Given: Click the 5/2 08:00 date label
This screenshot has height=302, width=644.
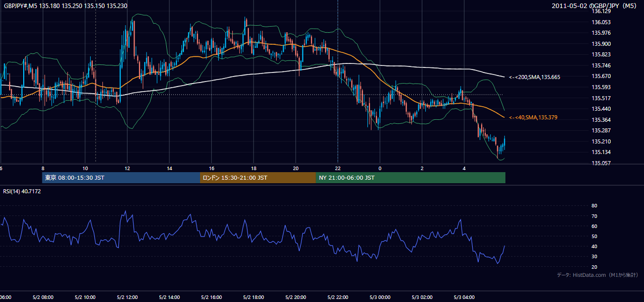Looking at the screenshot, I should (43, 297).
